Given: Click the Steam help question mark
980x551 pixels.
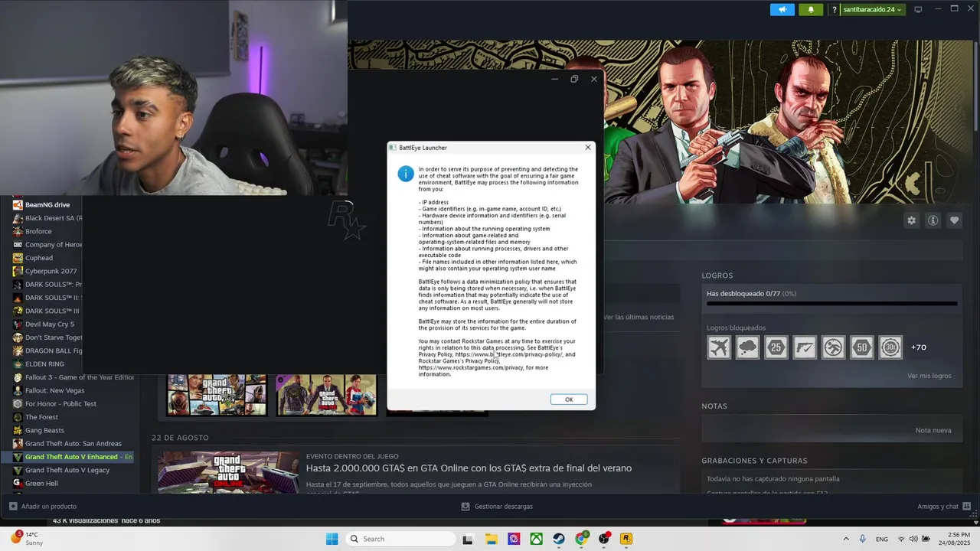Looking at the screenshot, I should 834,10.
